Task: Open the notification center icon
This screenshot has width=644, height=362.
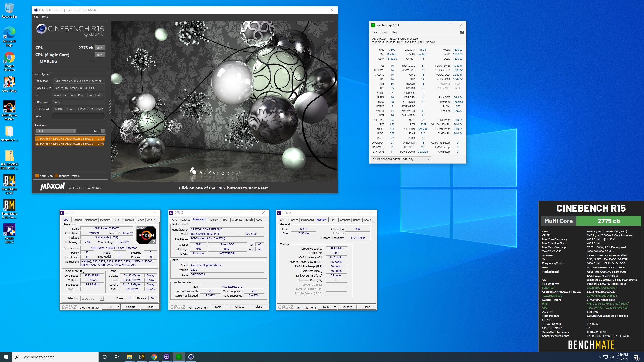Action: tap(636, 357)
